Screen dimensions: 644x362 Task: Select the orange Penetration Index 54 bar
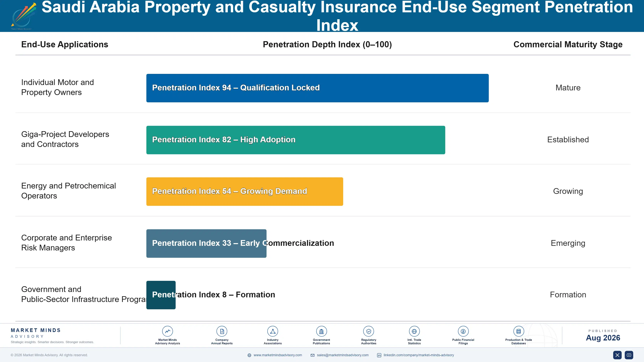point(245,192)
